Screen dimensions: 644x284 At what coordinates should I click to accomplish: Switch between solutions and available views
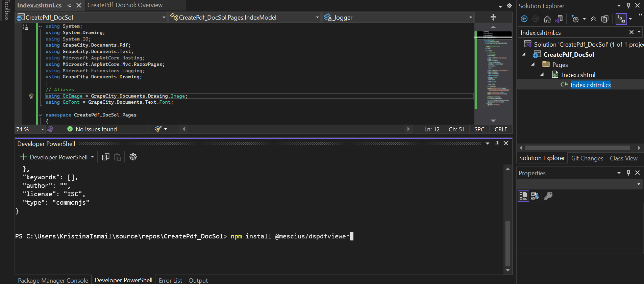tap(559, 19)
